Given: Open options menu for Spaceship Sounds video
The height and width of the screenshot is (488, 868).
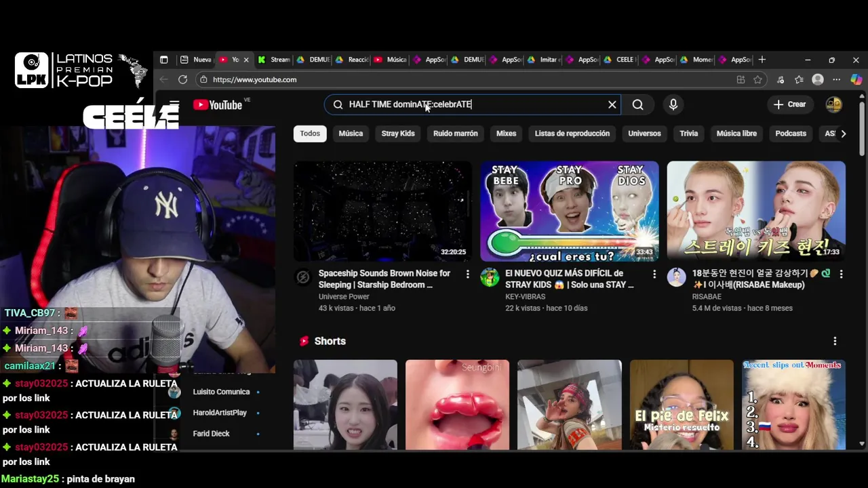Looking at the screenshot, I should (x=467, y=274).
